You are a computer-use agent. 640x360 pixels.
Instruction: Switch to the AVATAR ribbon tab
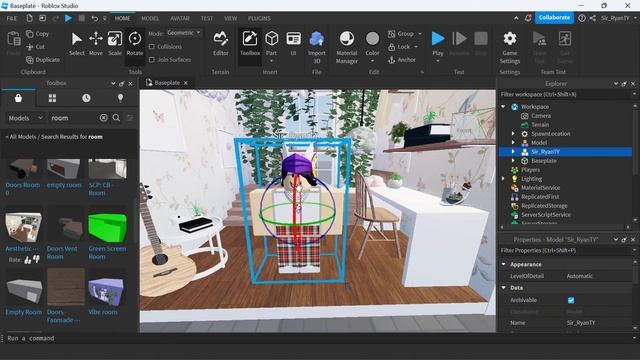(x=180, y=18)
